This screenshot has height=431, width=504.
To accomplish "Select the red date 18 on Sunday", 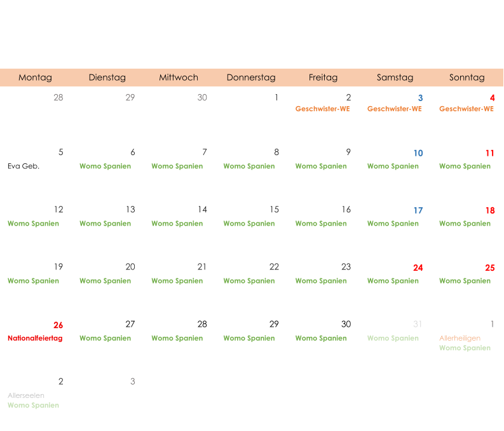I will click(490, 210).
